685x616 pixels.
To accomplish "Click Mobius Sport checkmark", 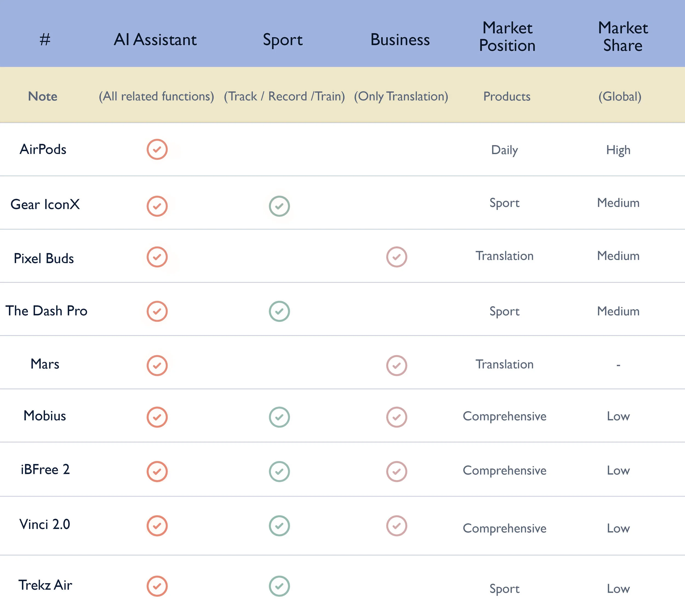I will (279, 417).
